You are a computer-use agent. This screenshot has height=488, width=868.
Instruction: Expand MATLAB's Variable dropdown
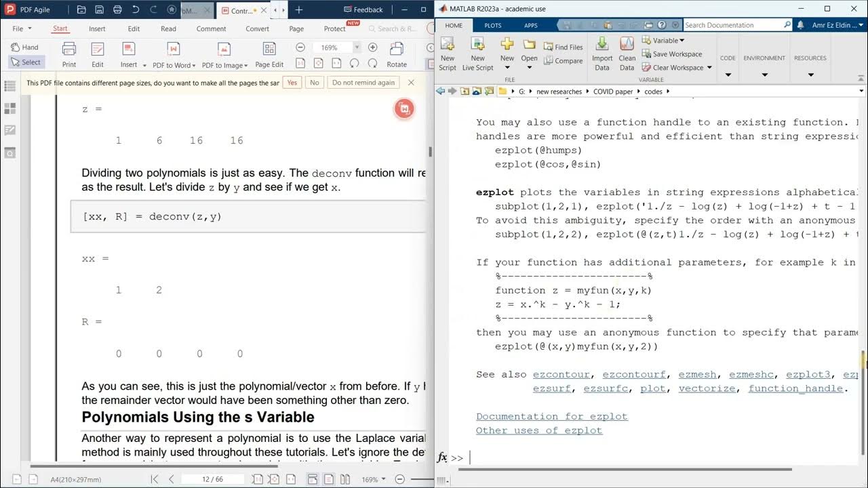pos(682,41)
